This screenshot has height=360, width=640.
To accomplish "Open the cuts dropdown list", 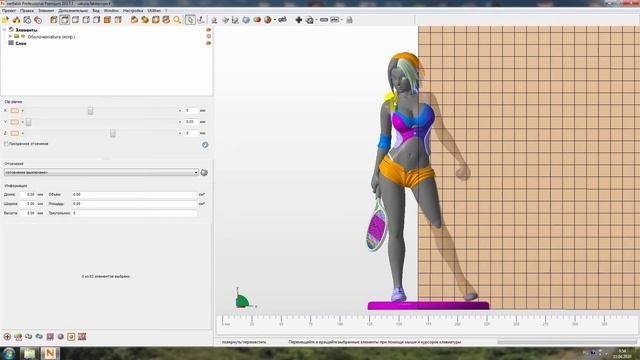I will tap(101, 173).
